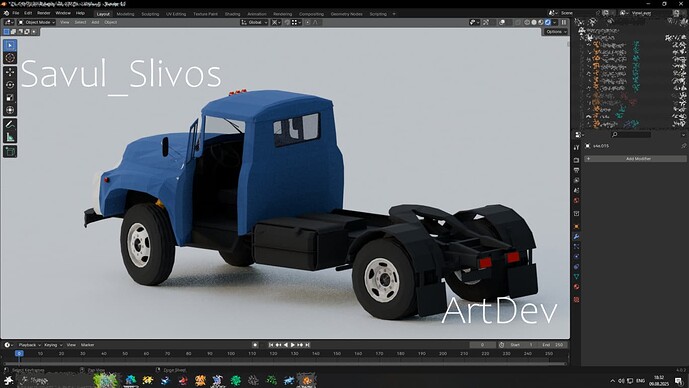Switch to the UV Editing workspace tab
The width and height of the screenshot is (689, 388).
coord(176,14)
